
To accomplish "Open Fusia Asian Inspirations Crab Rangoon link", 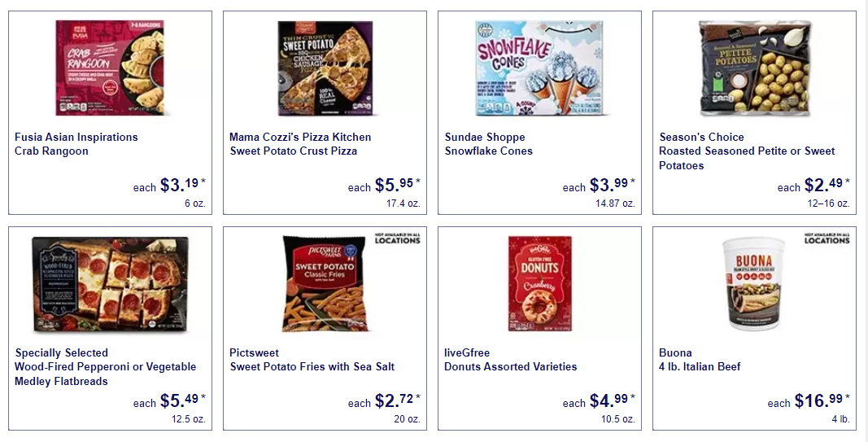I will coord(76,144).
